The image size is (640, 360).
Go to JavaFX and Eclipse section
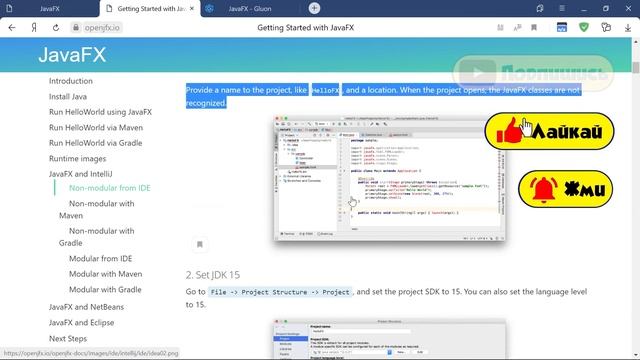click(x=81, y=322)
